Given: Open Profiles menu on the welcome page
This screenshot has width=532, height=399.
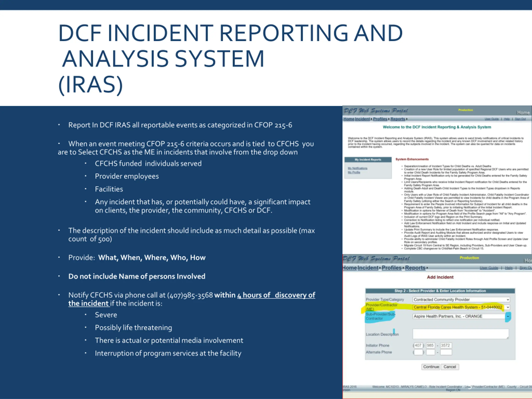Looking at the screenshot, I should (380, 119).
